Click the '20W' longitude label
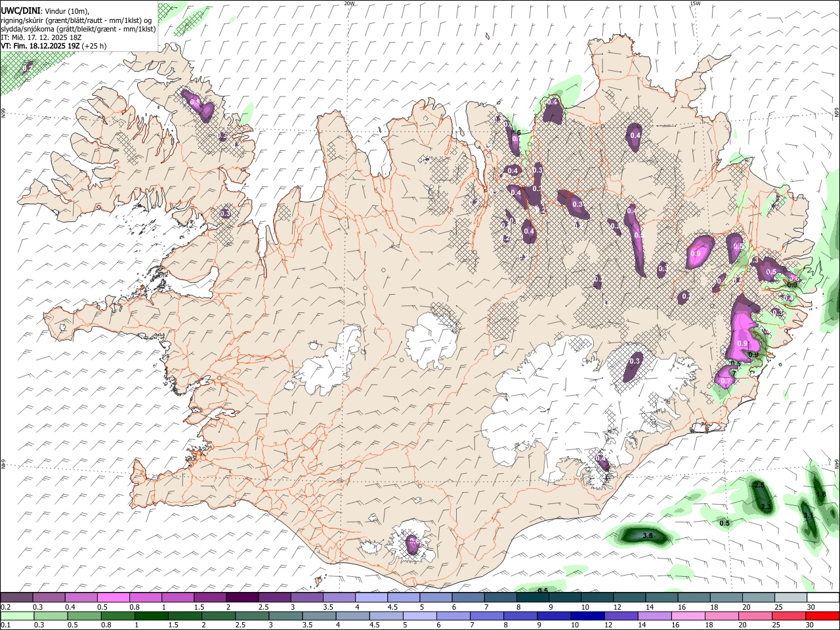This screenshot has height=630, width=840. point(349,3)
